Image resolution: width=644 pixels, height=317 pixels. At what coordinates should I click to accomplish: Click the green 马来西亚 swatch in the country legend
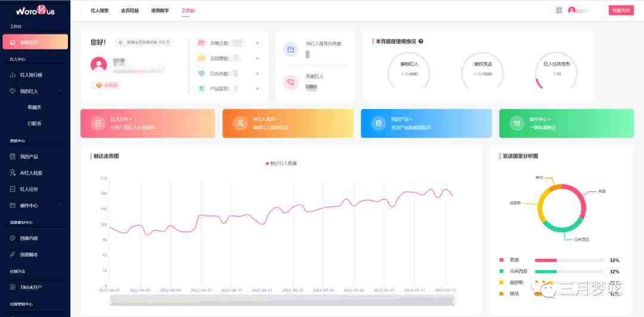point(501,272)
